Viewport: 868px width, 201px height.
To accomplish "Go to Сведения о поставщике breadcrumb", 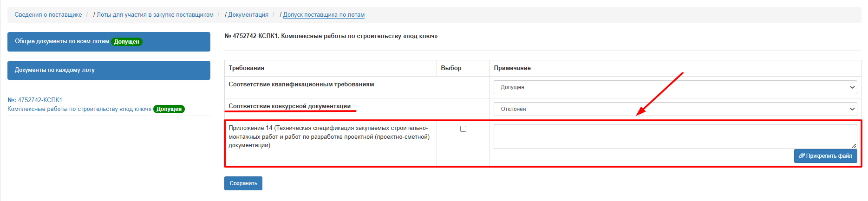I will pyautogui.click(x=48, y=15).
